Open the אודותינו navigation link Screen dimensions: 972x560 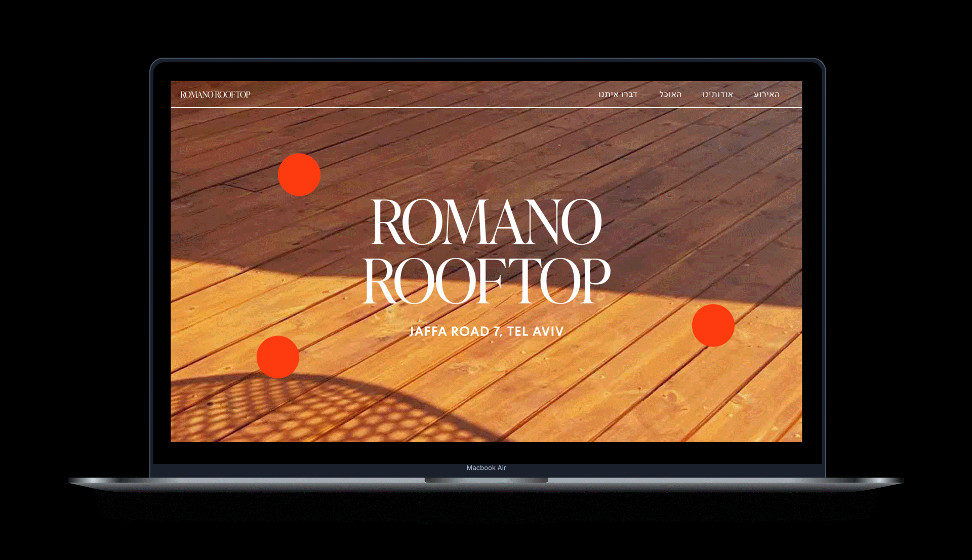coord(717,95)
